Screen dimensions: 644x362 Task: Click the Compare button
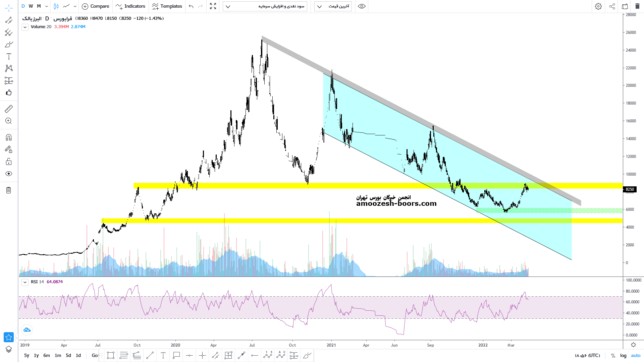pyautogui.click(x=96, y=6)
